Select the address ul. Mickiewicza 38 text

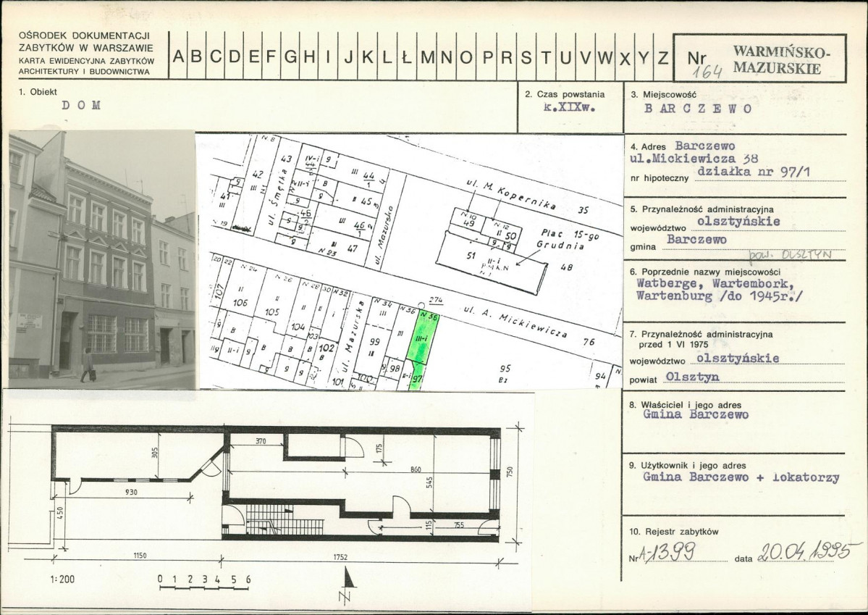coord(694,159)
